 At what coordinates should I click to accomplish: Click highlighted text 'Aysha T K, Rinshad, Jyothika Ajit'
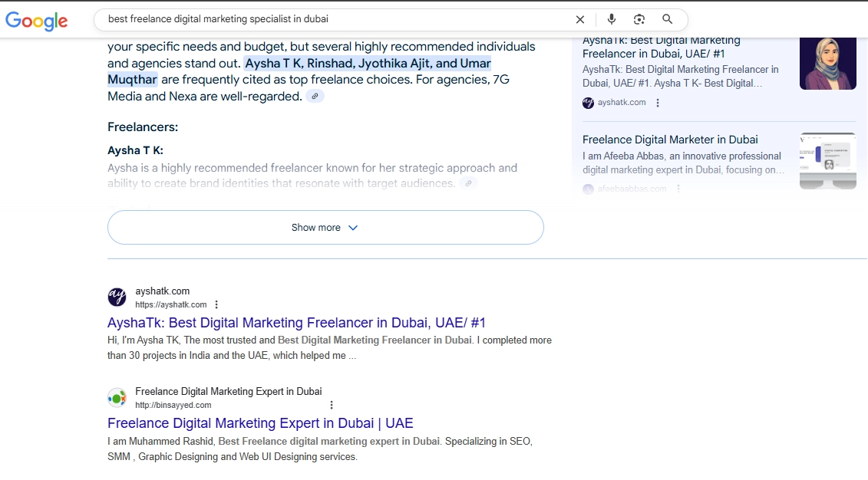(x=337, y=64)
